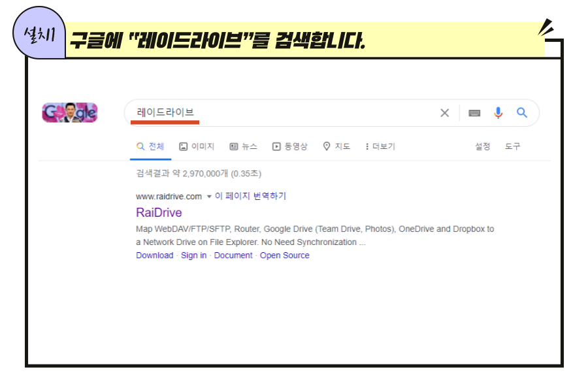Switch to the 이미지 (Images) tab
Viewport: 588px width, 392px height.
(x=197, y=146)
